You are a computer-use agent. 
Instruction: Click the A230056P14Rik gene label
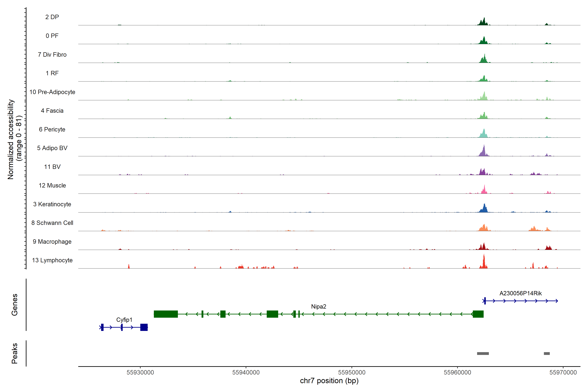pos(521,293)
